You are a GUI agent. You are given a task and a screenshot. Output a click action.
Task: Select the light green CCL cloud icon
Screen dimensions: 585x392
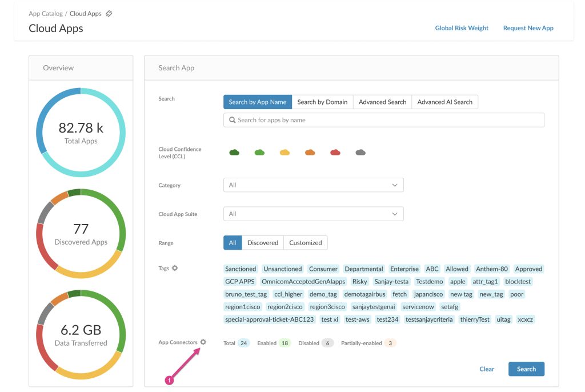(x=259, y=153)
